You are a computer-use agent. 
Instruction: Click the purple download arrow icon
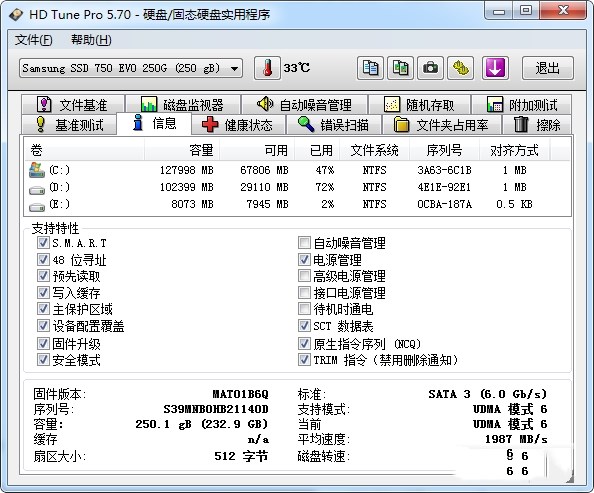(x=495, y=68)
